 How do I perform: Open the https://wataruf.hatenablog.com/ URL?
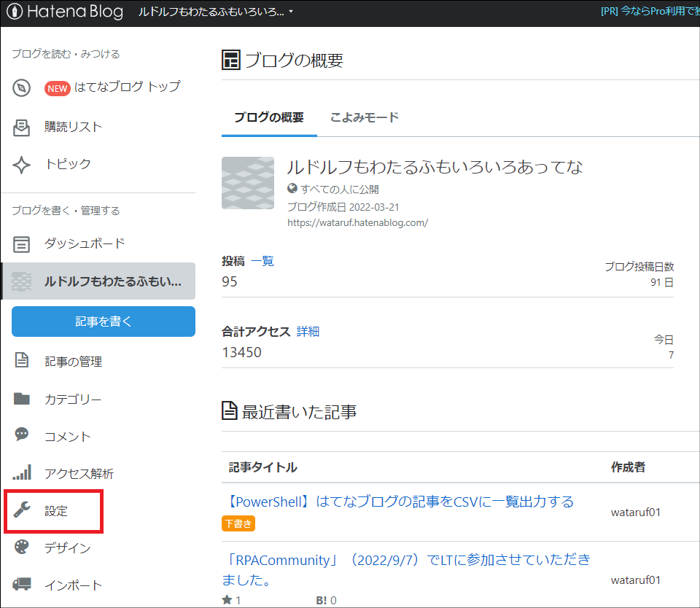point(357,223)
